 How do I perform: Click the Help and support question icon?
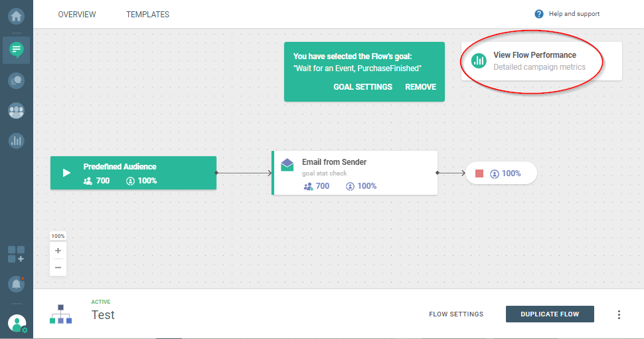pos(539,14)
